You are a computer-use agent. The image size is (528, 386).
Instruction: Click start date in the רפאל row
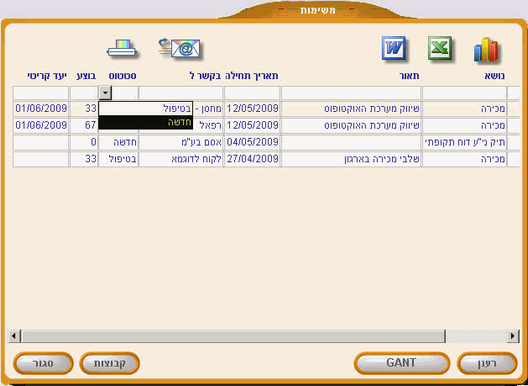(x=252, y=125)
